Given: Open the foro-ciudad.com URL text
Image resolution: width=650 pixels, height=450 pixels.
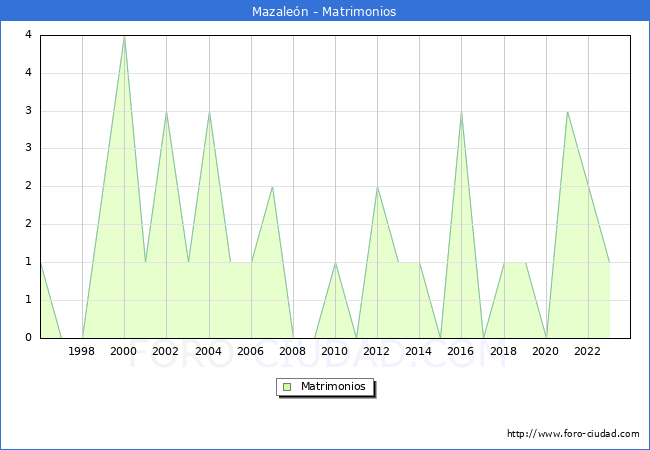Looking at the screenshot, I should pyautogui.click(x=573, y=434).
